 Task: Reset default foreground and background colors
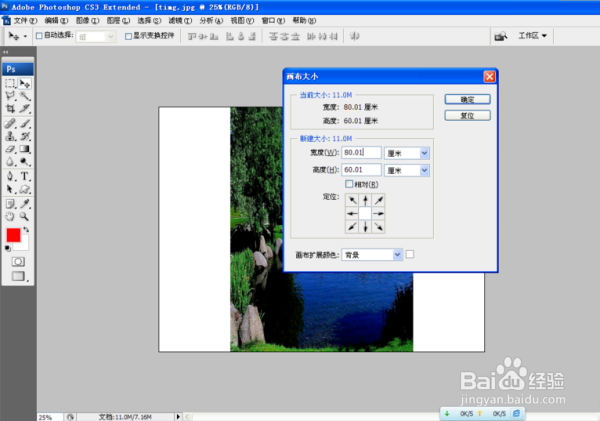tap(8, 248)
